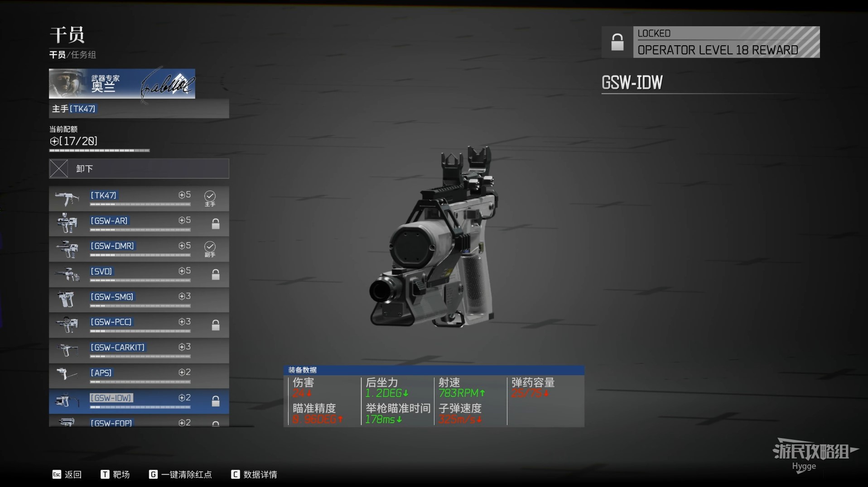This screenshot has width=868, height=487.
Task: Click the lock icon on GSW-IDW
Action: [216, 401]
